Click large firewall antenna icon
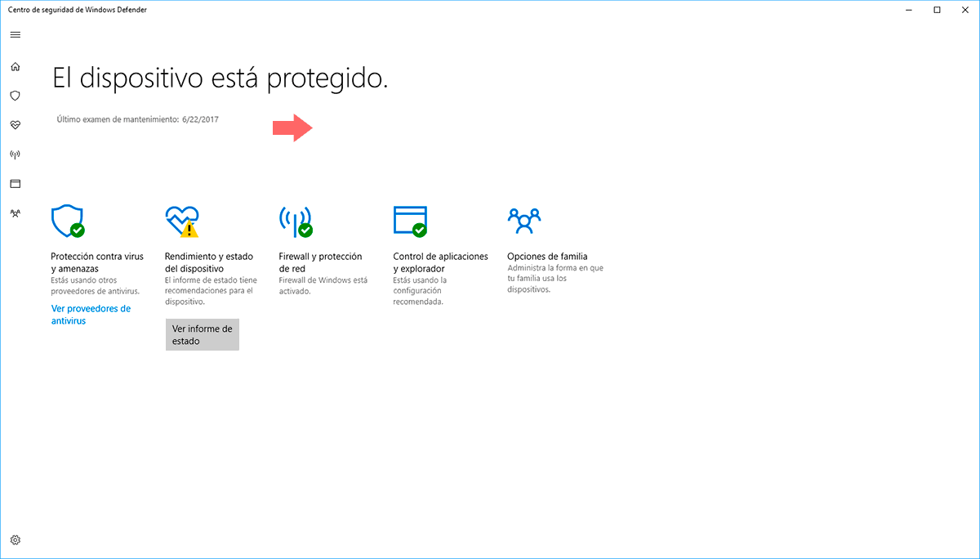 click(x=296, y=221)
